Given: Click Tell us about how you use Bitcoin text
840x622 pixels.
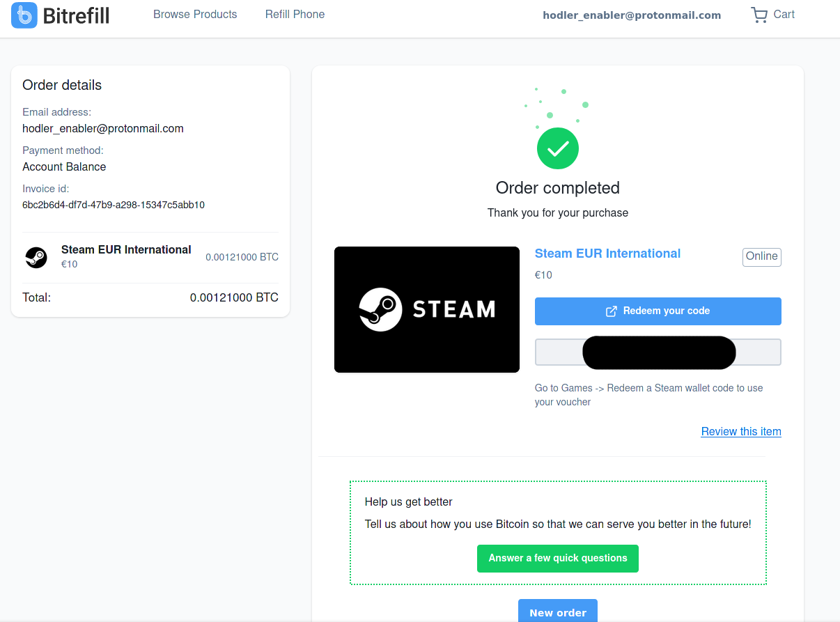Looking at the screenshot, I should coord(558,524).
